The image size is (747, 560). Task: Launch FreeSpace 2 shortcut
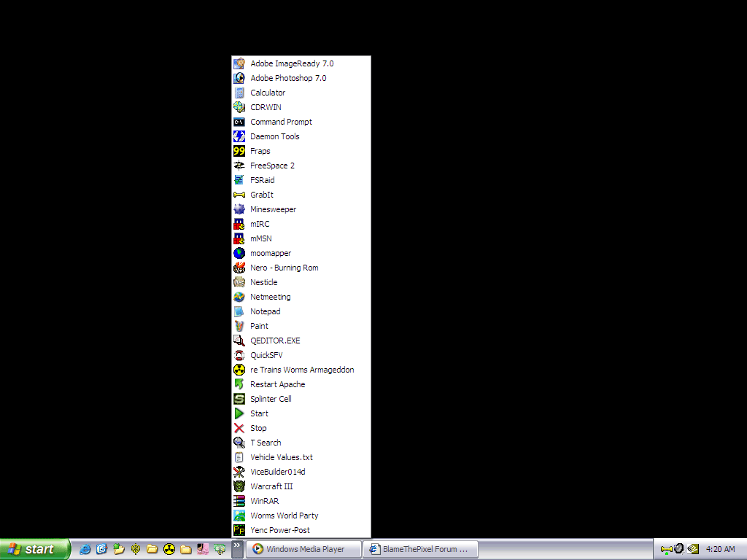click(x=301, y=166)
